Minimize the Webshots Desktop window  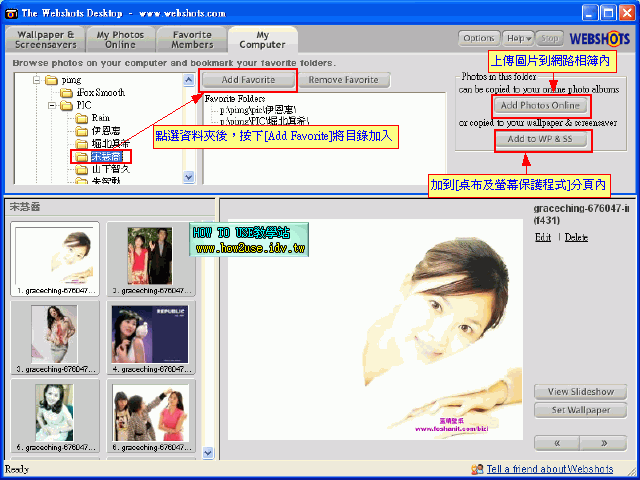point(589,13)
